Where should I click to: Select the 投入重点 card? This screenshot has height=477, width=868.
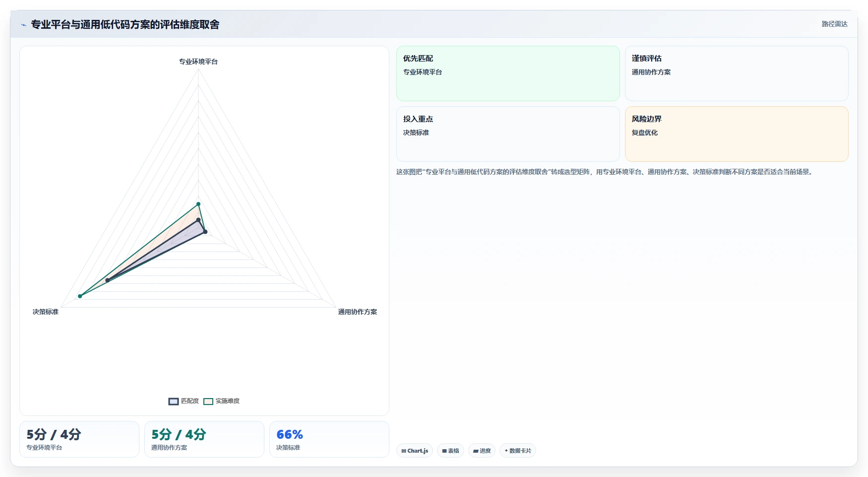click(x=508, y=134)
